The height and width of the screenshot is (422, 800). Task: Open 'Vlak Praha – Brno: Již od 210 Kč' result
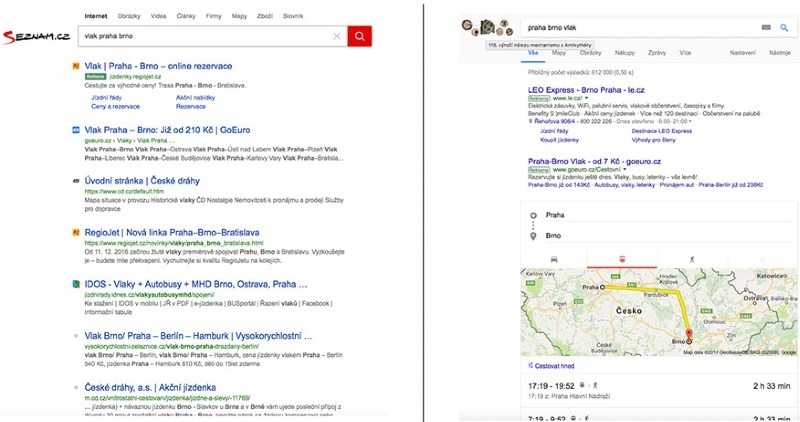click(167, 130)
